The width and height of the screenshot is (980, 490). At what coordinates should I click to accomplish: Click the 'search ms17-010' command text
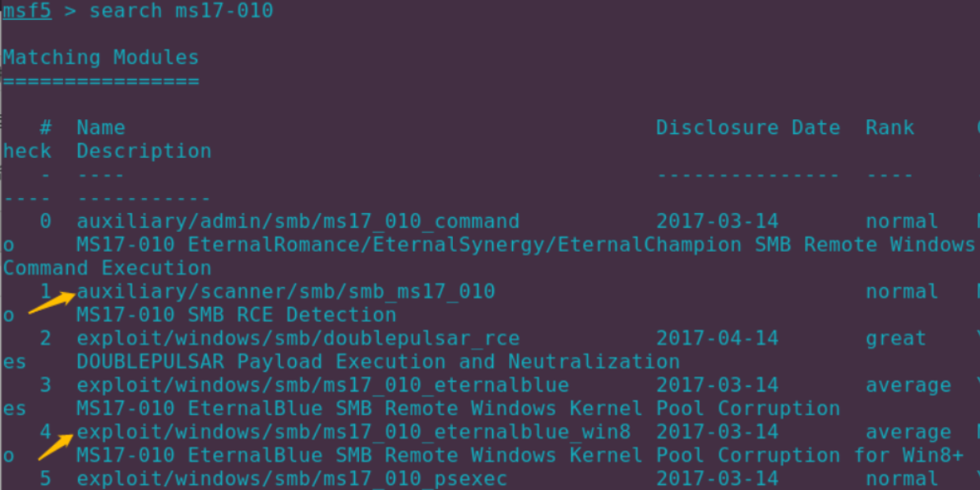(181, 12)
